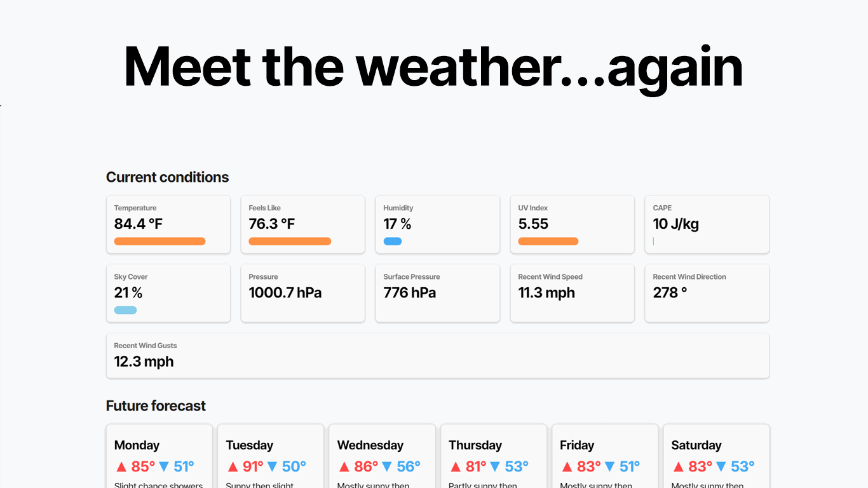Click the blue low-temperature triangle on Tuesday
The image size is (868, 488).
(277, 466)
